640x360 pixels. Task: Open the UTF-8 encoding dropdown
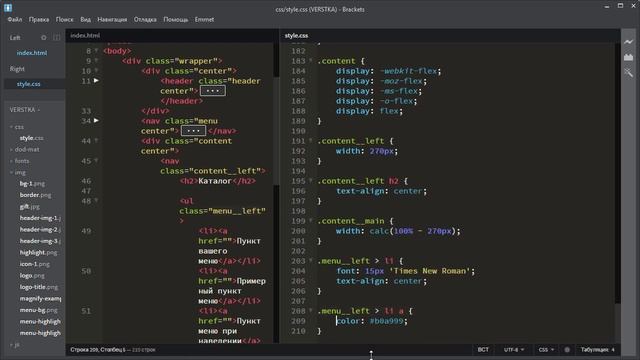coord(513,350)
